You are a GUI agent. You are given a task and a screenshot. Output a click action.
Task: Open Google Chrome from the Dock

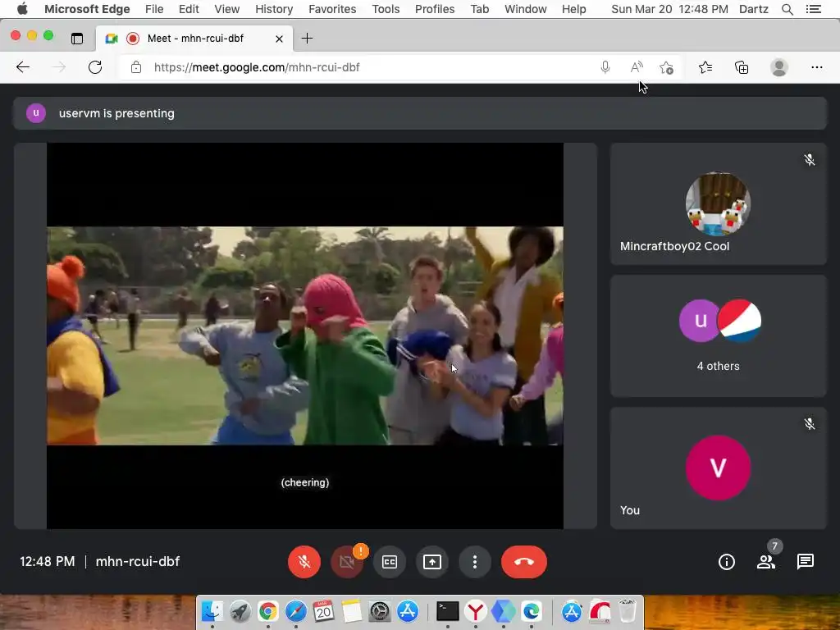[x=268, y=610]
